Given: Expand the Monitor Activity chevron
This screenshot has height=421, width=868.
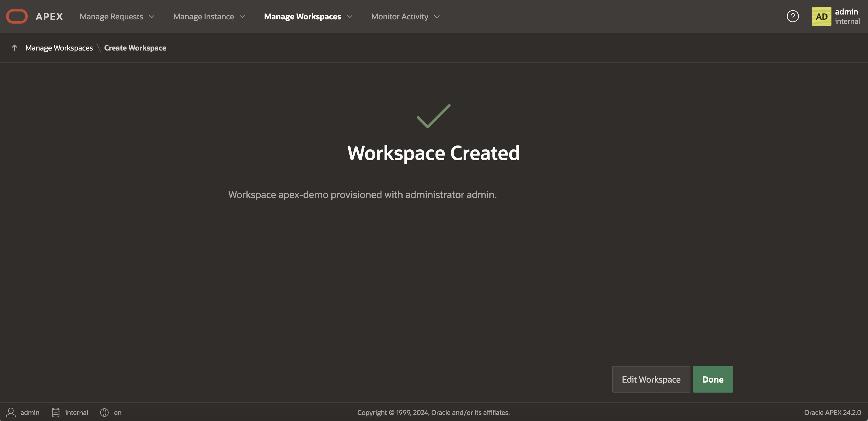Looking at the screenshot, I should click(437, 17).
